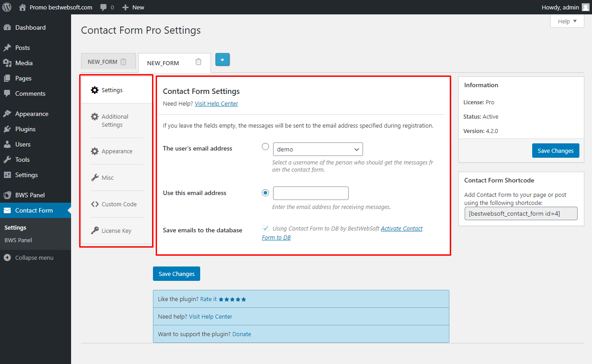Click Save Changes below the form

(176, 274)
